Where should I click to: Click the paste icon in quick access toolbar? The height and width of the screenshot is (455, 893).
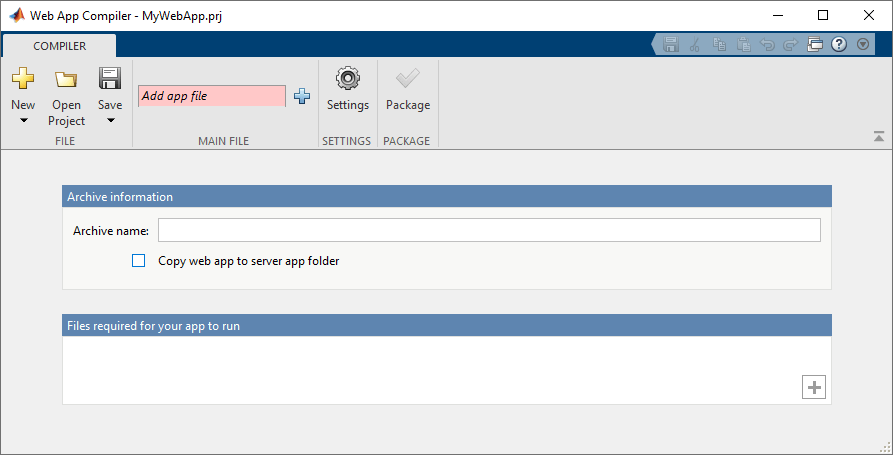coord(743,45)
